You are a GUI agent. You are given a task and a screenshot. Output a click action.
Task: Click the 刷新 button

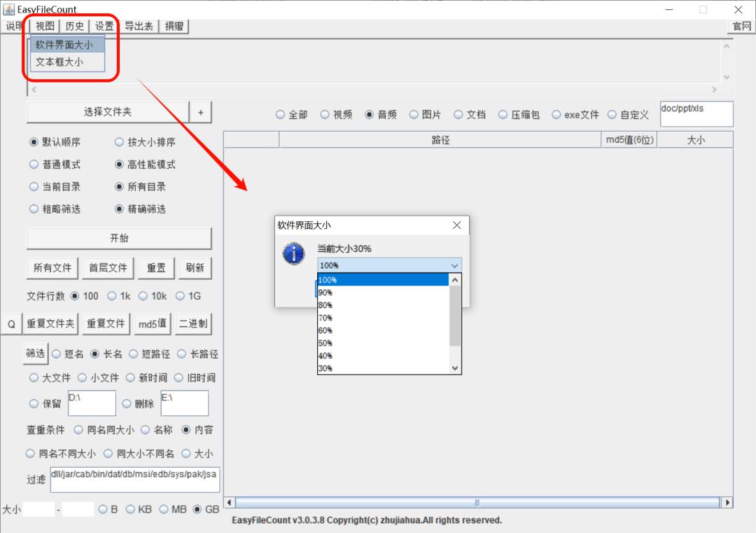tap(195, 268)
